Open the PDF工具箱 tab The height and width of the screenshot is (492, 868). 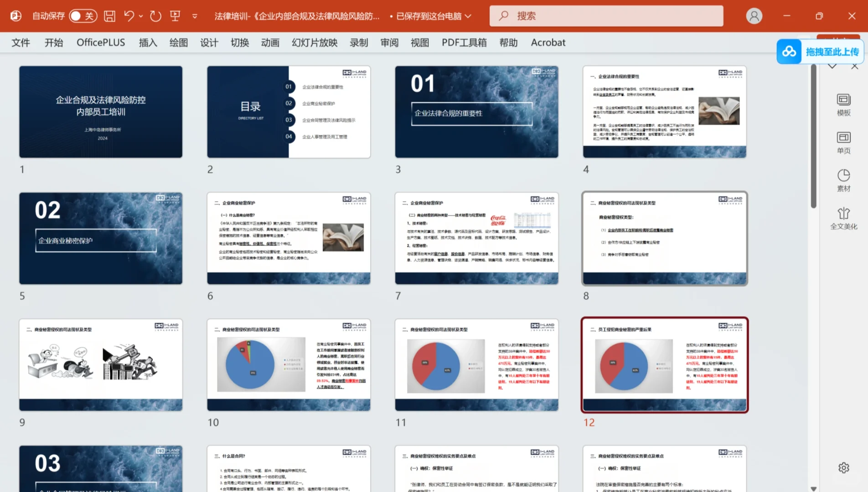pyautogui.click(x=464, y=42)
